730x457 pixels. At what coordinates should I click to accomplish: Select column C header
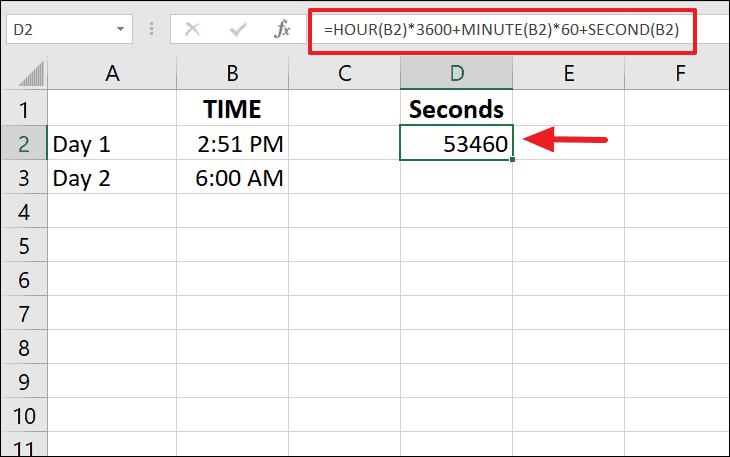tap(344, 74)
